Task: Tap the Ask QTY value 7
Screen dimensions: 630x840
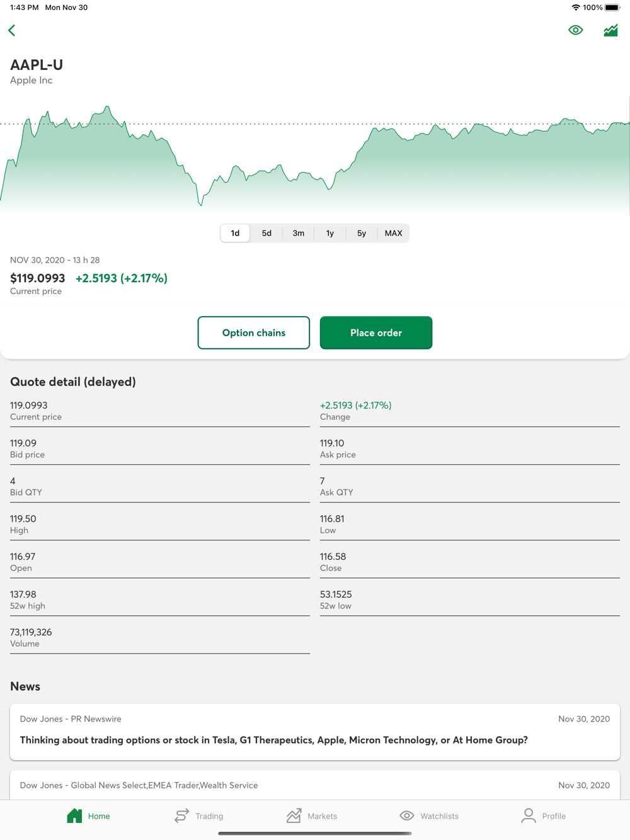Action: 323,481
